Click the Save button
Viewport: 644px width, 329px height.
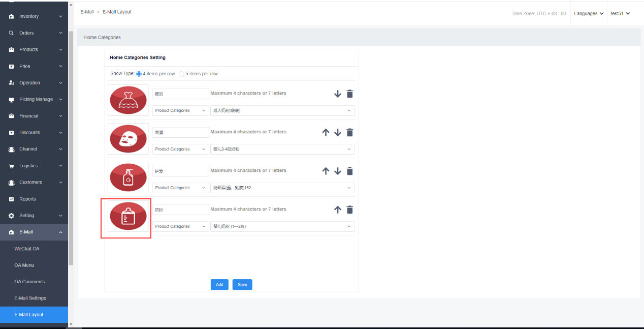click(x=242, y=285)
